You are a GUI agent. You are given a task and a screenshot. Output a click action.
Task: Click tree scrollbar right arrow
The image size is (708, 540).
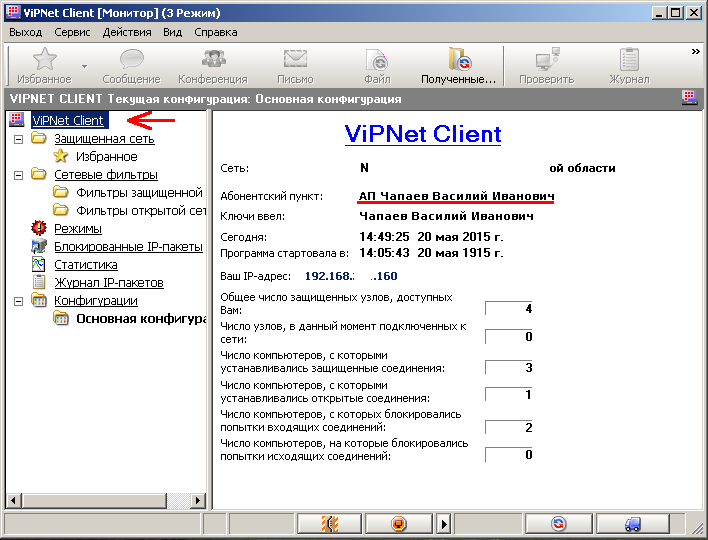click(197, 500)
